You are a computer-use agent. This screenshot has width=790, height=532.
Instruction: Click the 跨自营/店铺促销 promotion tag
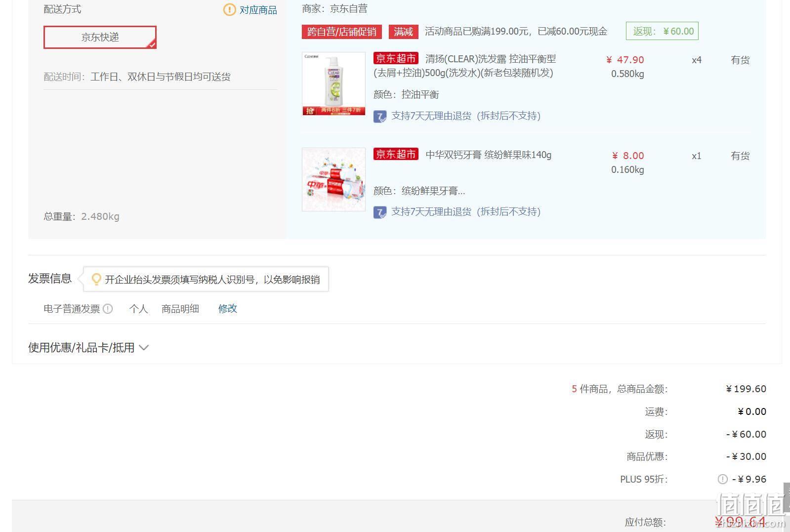click(x=342, y=32)
